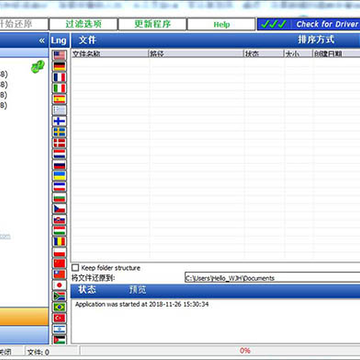Choose the Netherlands flag language
The height and width of the screenshot is (360, 360).
tap(60, 154)
